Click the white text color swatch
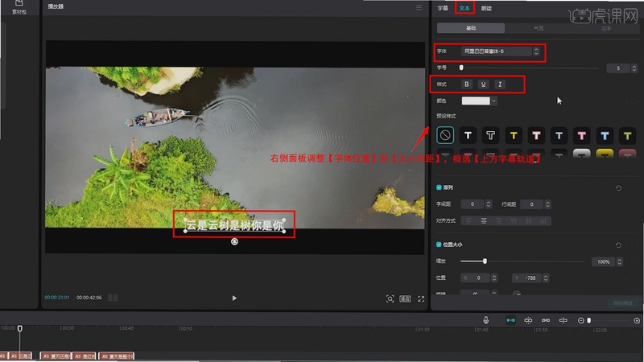The image size is (644, 362). [x=476, y=101]
